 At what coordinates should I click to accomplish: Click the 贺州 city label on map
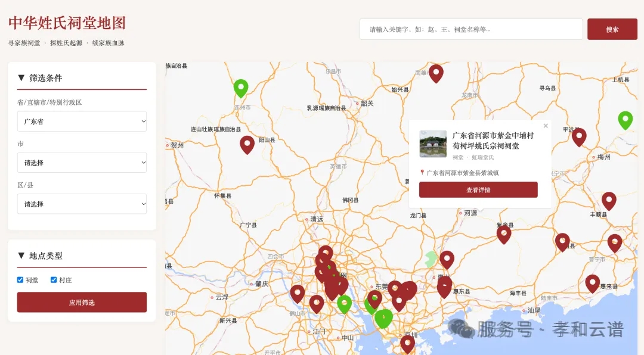(178, 145)
